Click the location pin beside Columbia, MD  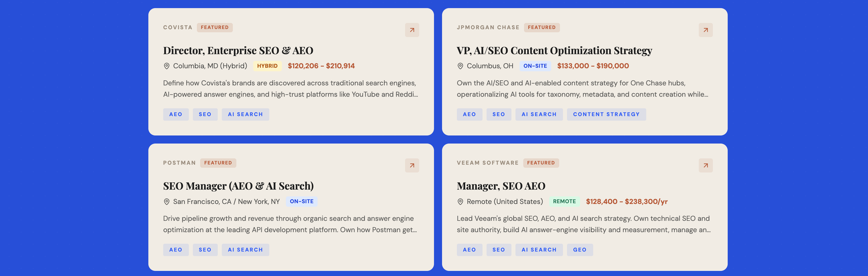click(x=167, y=66)
